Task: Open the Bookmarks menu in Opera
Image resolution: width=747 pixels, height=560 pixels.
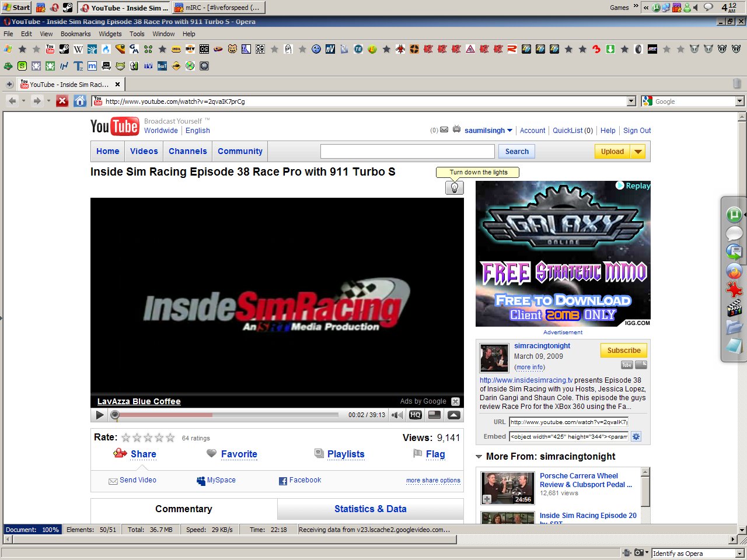Action: click(75, 34)
